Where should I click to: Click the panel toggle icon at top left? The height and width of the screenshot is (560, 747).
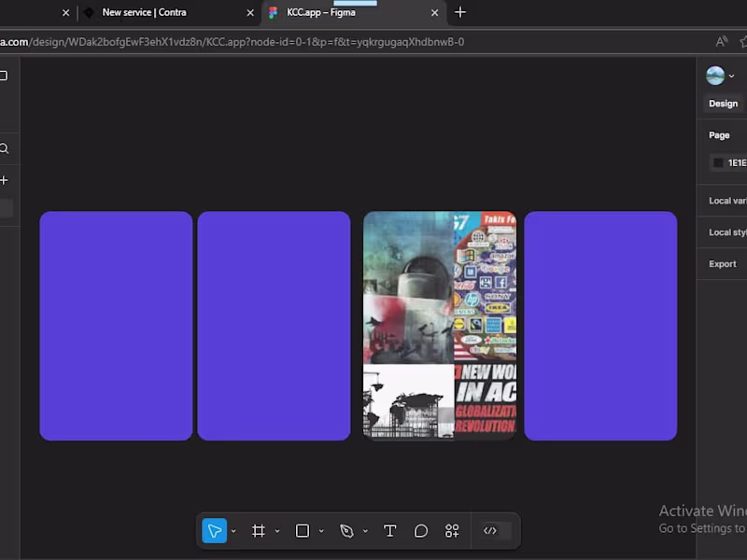pyautogui.click(x=4, y=76)
